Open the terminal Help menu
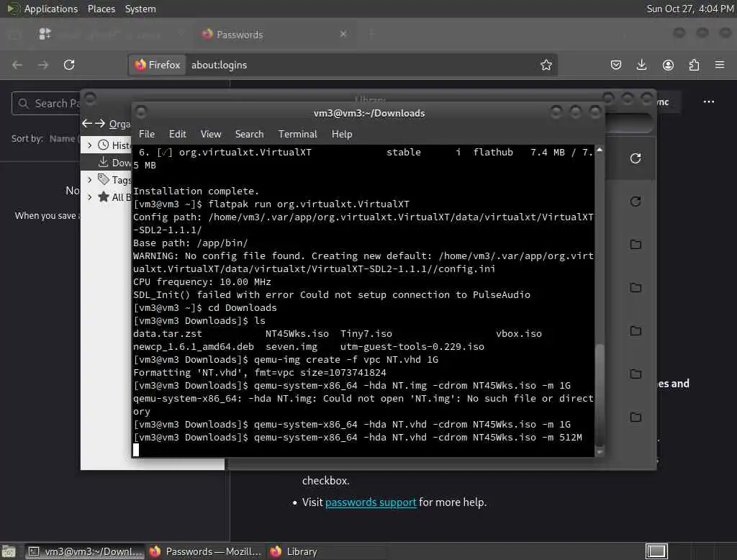This screenshot has width=737, height=560. pos(342,134)
